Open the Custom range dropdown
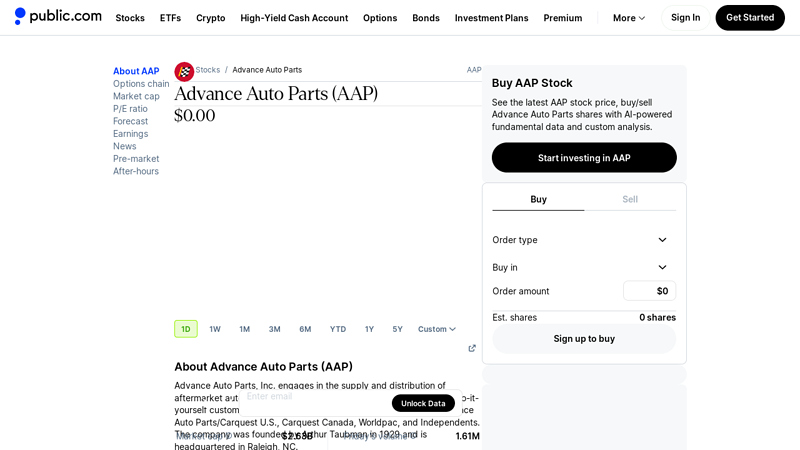Image resolution: width=800 pixels, height=450 pixels. click(x=437, y=329)
